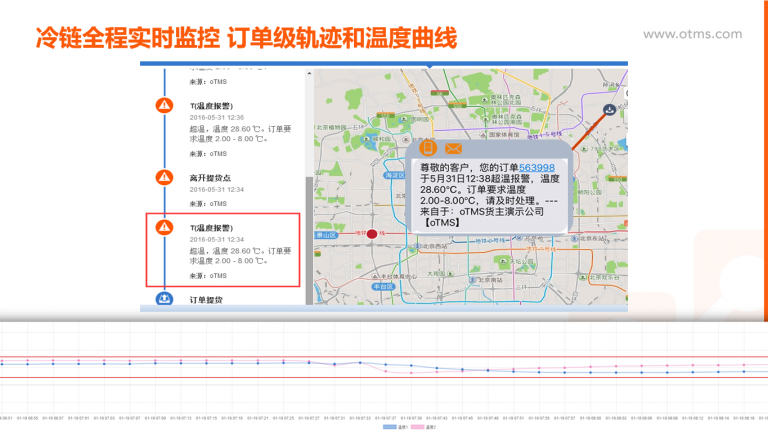Screen dimensions: 768x432
Task: Click warning icon of 12:36 temperature alarm
Action: (163, 105)
